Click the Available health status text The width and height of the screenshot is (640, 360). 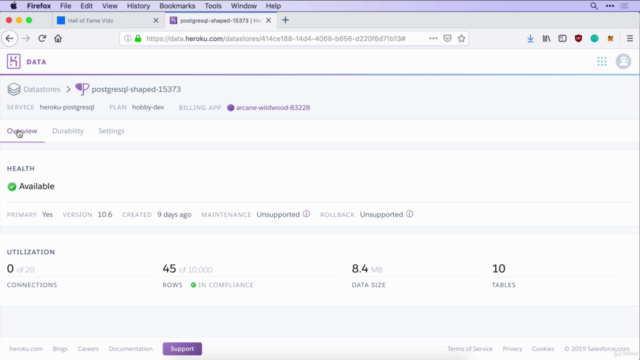(36, 186)
